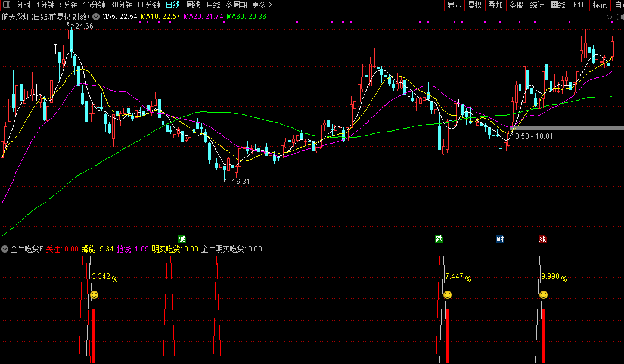The image size is (624, 364).
Task: Click the 3.342 % signal label
Action: click(105, 277)
